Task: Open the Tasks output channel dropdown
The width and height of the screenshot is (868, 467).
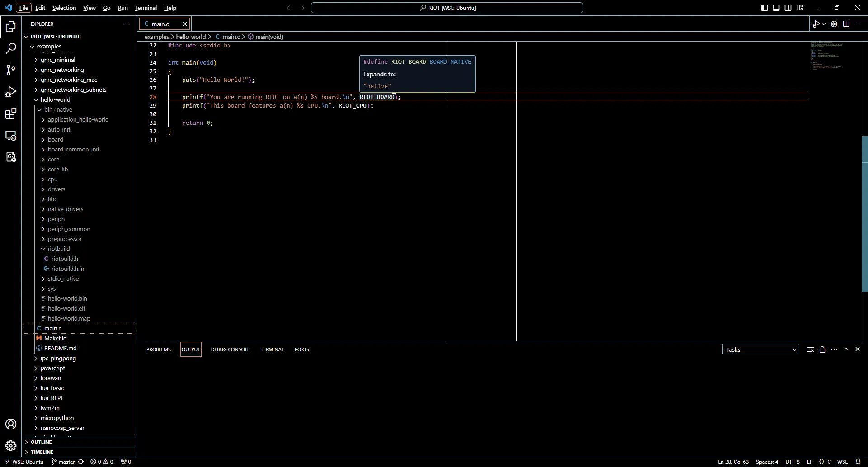Action: [x=761, y=349]
